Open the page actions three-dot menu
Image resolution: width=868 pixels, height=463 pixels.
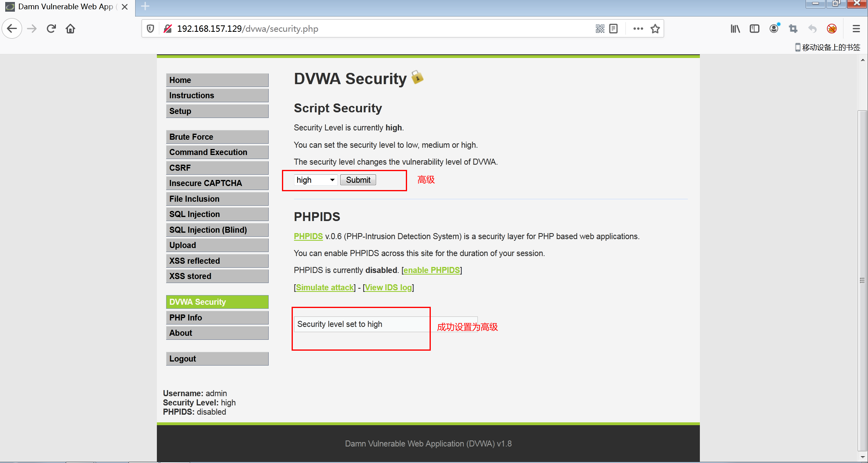[x=638, y=29]
